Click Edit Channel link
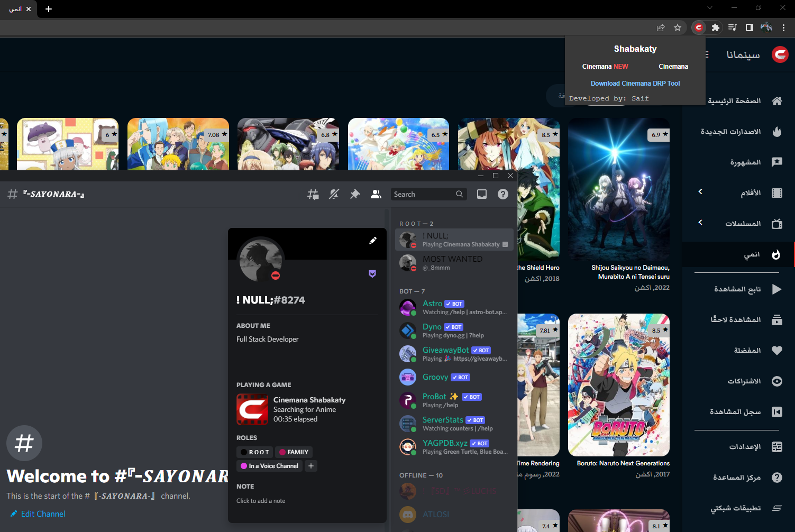795x532 pixels. point(38,514)
